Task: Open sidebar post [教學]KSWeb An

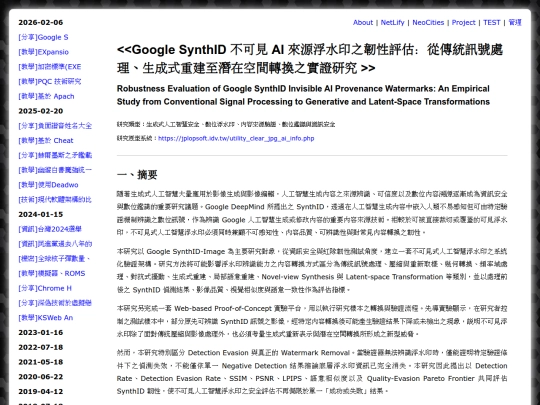Action: coord(46,318)
